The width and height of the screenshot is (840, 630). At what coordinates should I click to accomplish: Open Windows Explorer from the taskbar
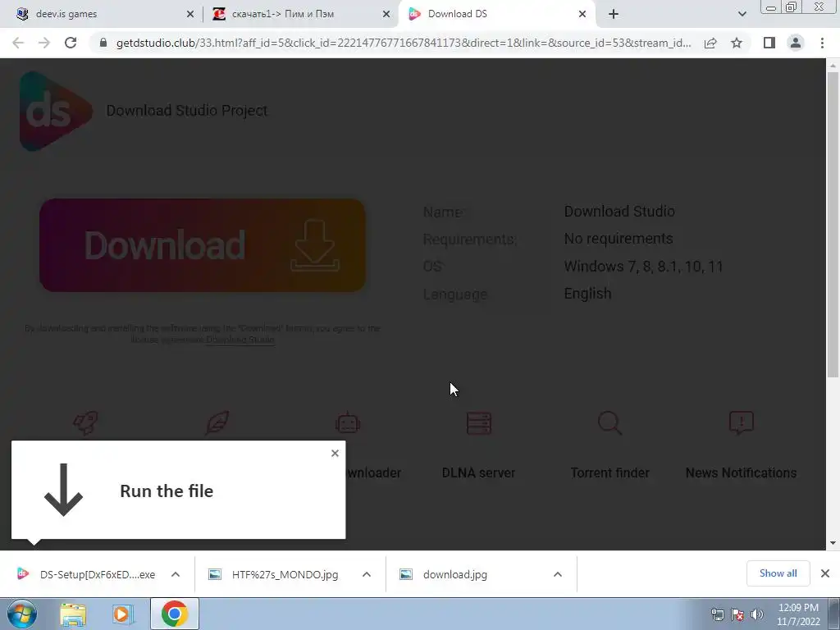coord(73,614)
